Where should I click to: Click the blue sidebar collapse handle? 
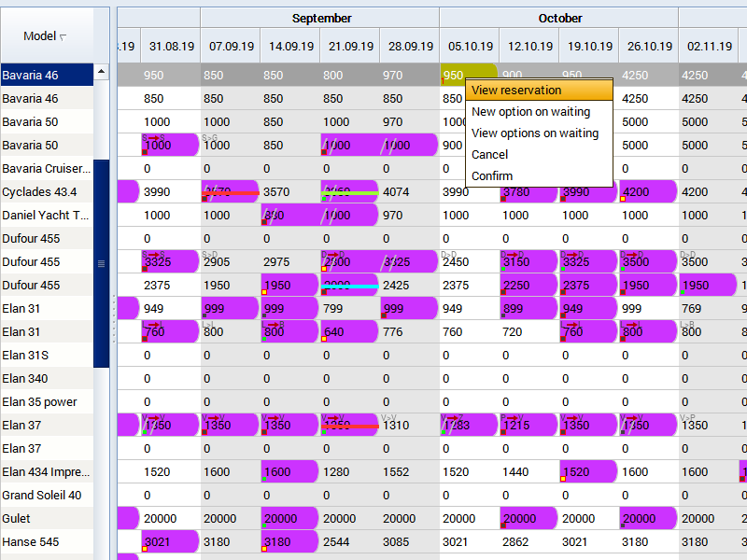101,264
